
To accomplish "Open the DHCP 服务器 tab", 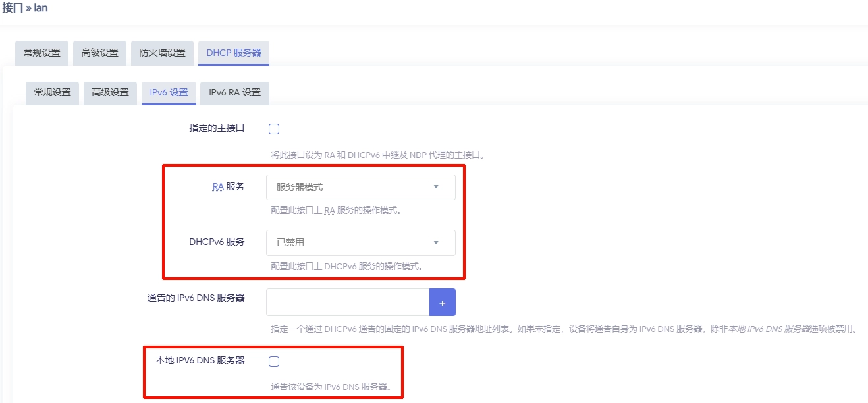I will (234, 53).
